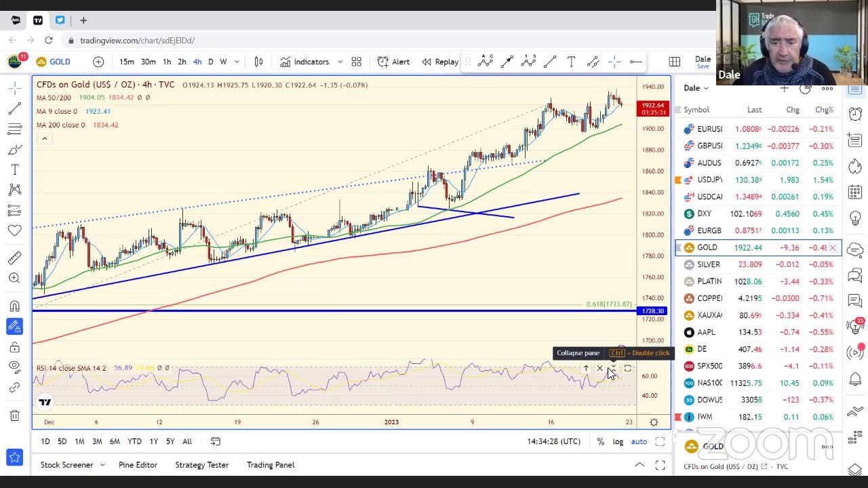Toggle stay in drawing mode pencil-lock
The image size is (868, 488).
[x=14, y=326]
